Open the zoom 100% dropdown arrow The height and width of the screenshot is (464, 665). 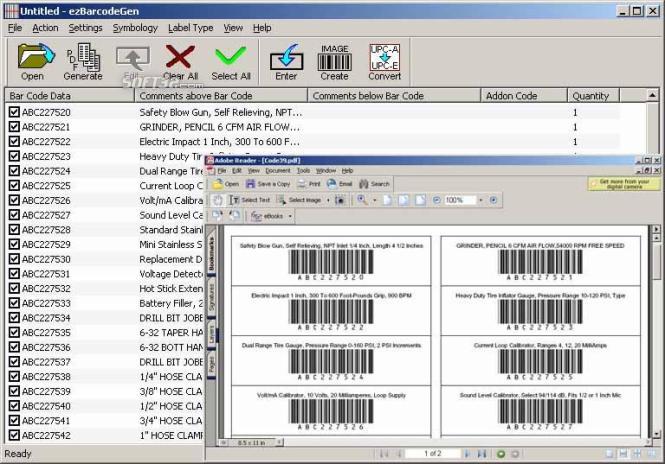tap(481, 200)
